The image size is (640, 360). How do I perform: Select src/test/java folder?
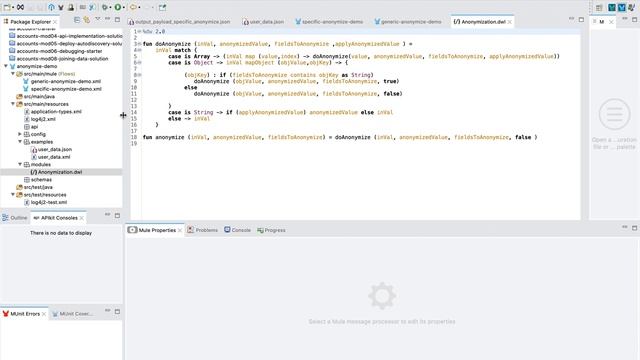point(38,187)
